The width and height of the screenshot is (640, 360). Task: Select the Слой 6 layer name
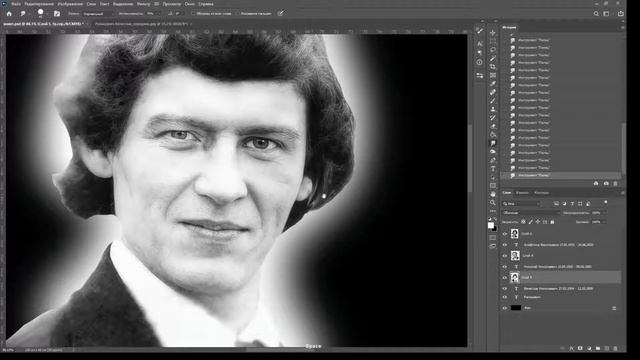click(x=527, y=234)
